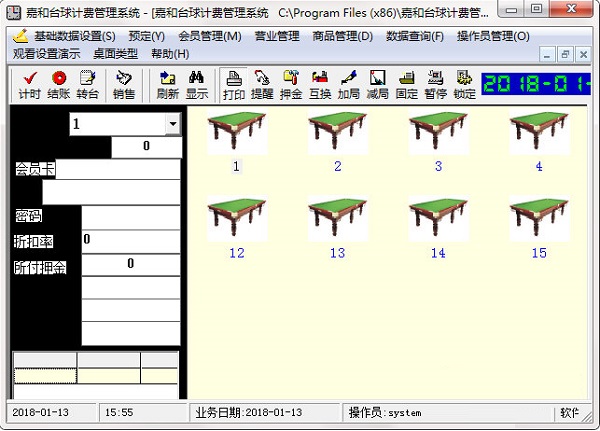Click the 折扣率 input field
The image size is (600, 431).
[130, 242]
